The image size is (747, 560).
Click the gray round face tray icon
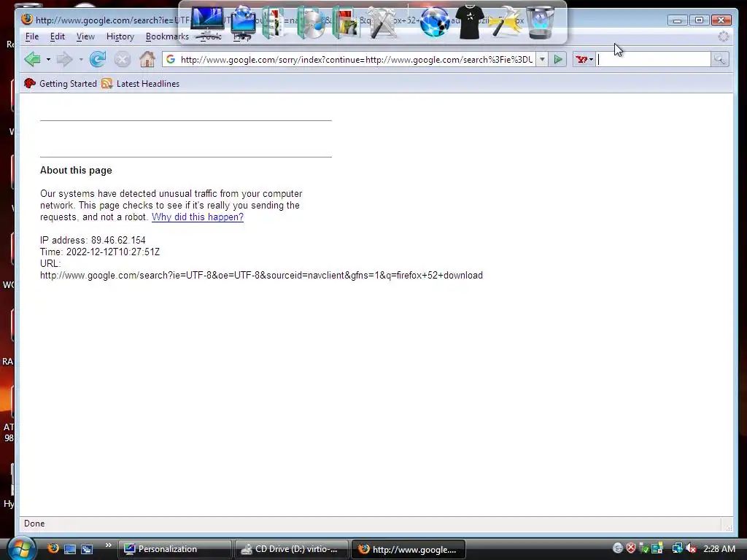click(x=618, y=548)
